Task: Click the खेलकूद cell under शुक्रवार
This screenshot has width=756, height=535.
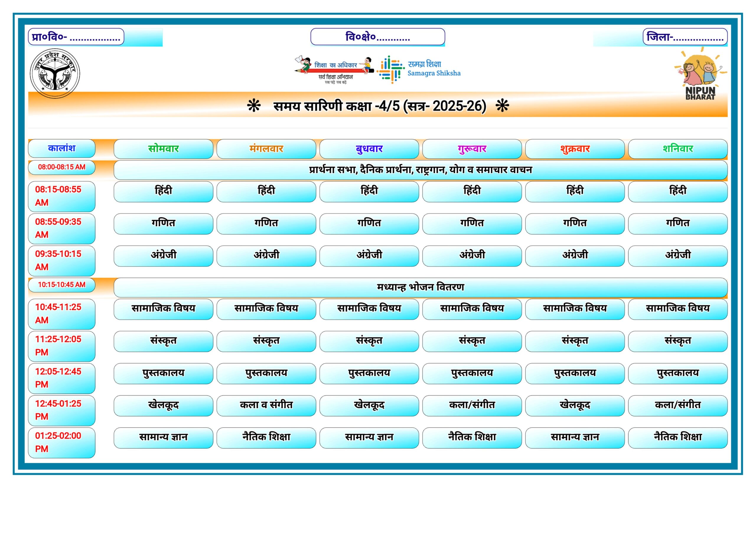Action: click(575, 406)
